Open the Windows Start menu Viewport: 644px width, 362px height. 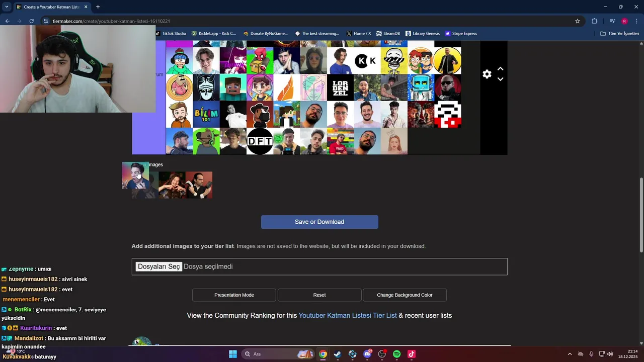(233, 354)
